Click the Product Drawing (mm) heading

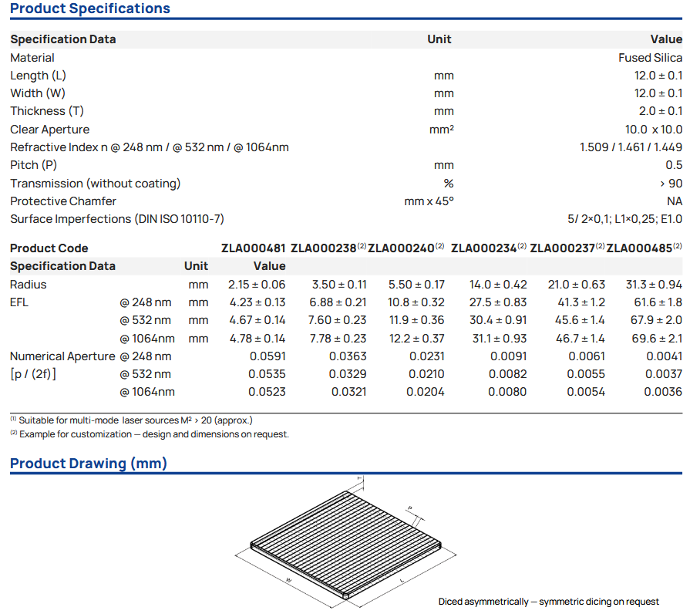[x=89, y=464]
